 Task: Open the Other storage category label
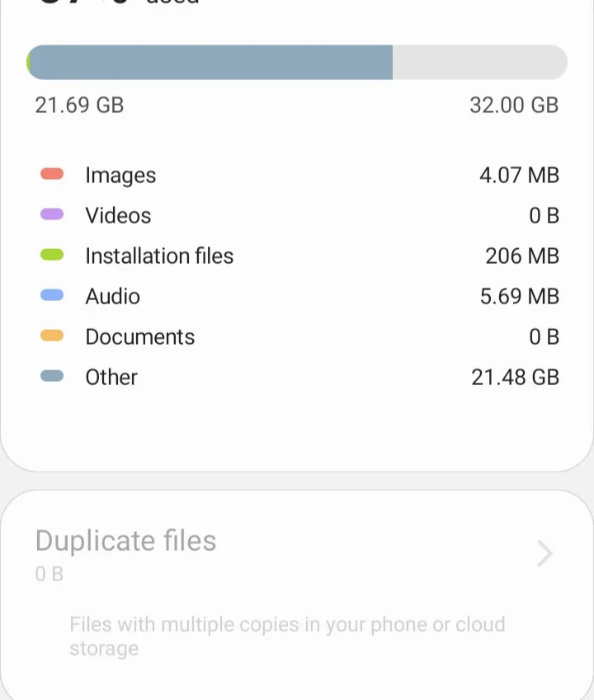click(111, 377)
